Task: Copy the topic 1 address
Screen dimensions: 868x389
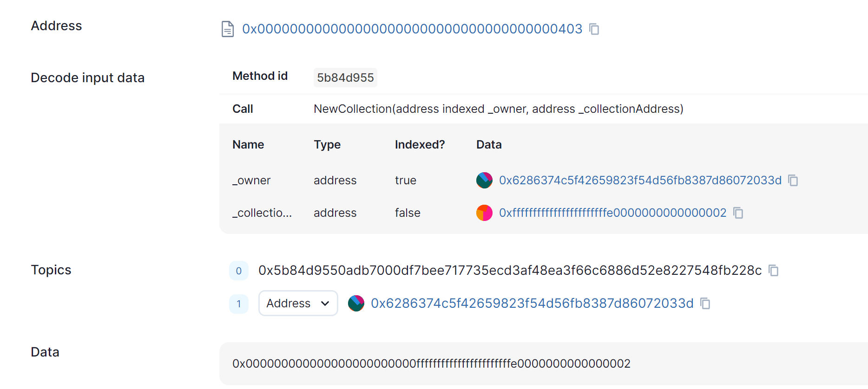Action: coord(705,304)
